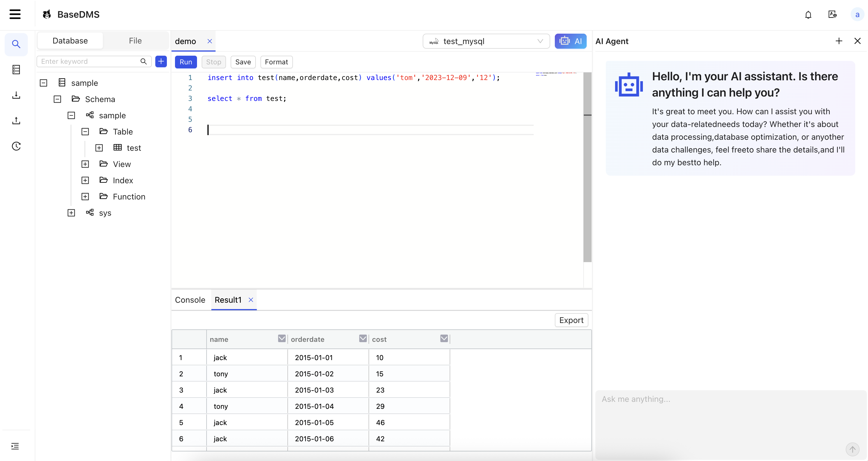The image size is (868, 461).
Task: Expand the Function folder node
Action: tap(85, 196)
